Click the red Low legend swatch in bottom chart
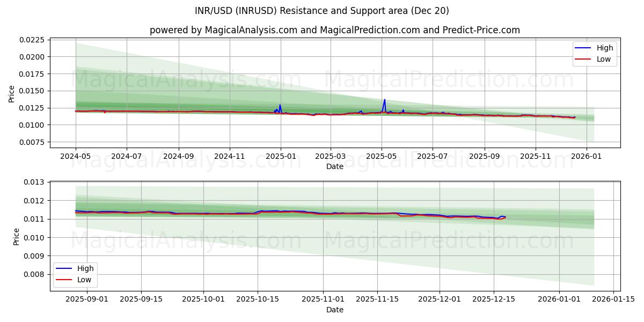644x322 pixels. (x=64, y=279)
